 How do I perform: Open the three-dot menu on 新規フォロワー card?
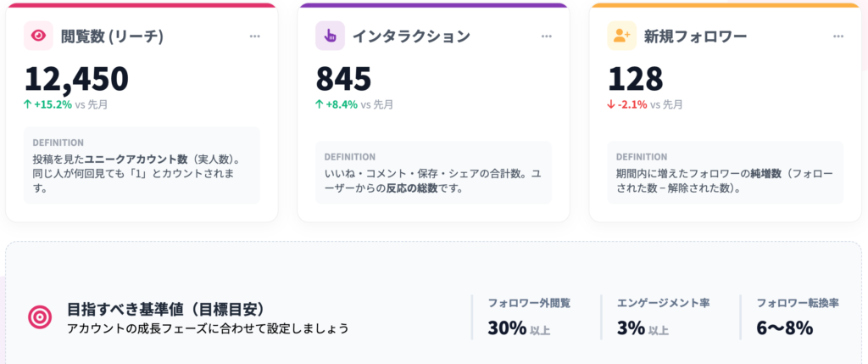click(x=838, y=36)
